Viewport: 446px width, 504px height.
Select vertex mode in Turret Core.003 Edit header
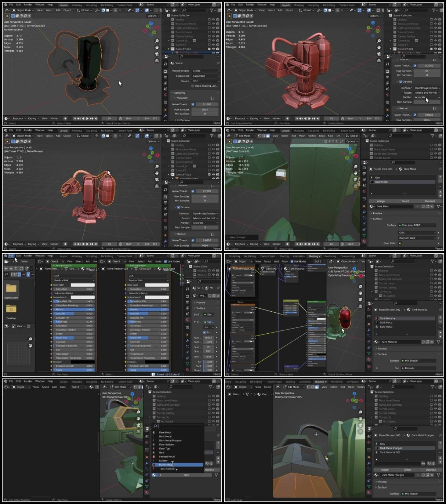pyautogui.click(x=259, y=136)
